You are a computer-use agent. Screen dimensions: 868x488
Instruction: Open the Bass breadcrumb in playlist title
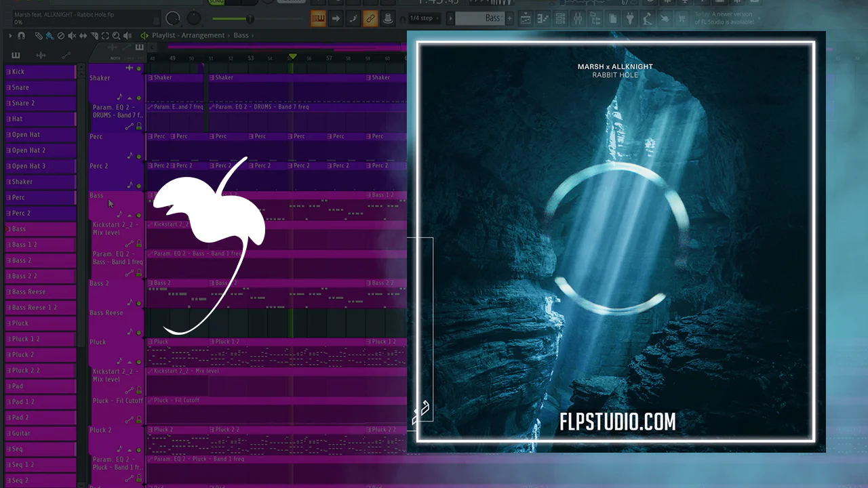tap(241, 35)
